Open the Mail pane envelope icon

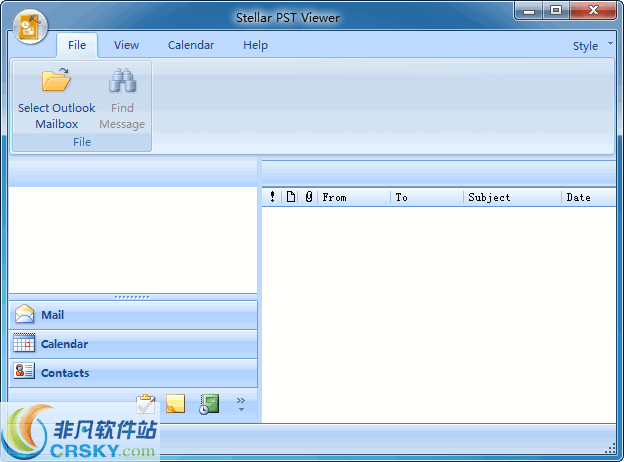(24, 314)
